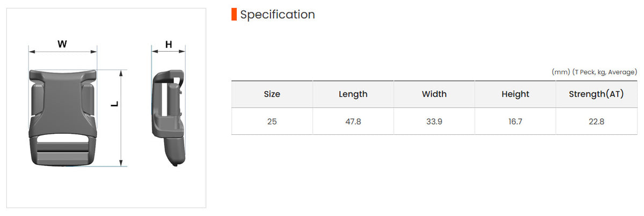Screen dimensions: 644x216
Task: Select the Strength(AT) column header
Action: tap(596, 94)
